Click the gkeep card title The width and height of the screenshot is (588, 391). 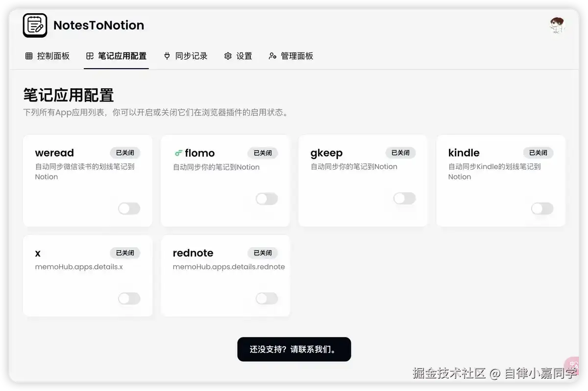[x=326, y=153]
